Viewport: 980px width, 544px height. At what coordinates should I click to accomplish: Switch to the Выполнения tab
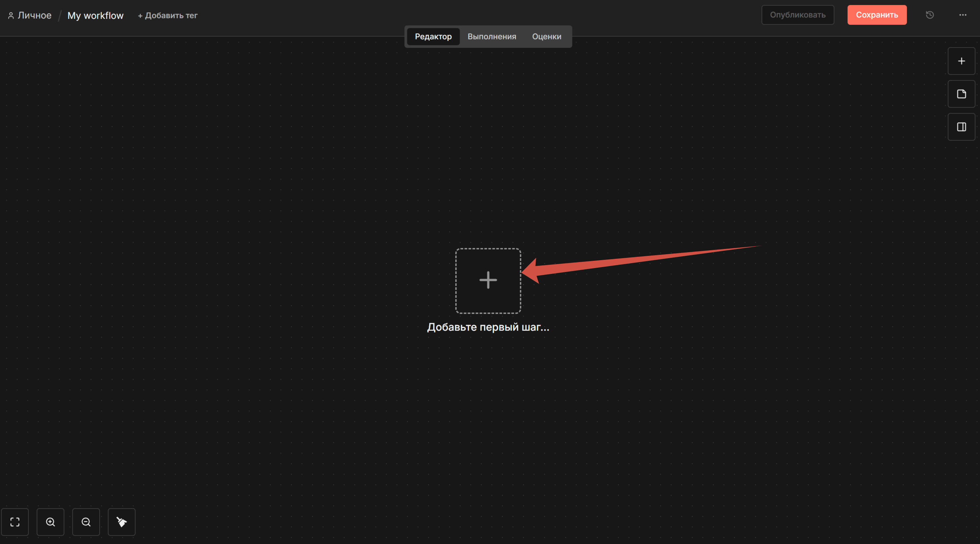[491, 37]
